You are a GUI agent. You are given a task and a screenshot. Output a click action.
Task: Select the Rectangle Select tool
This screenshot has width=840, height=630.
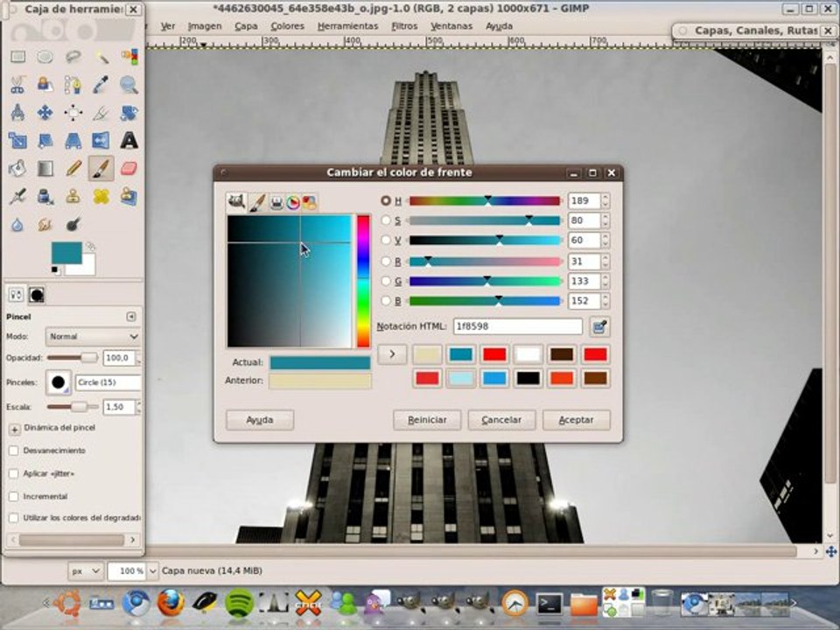(x=17, y=57)
